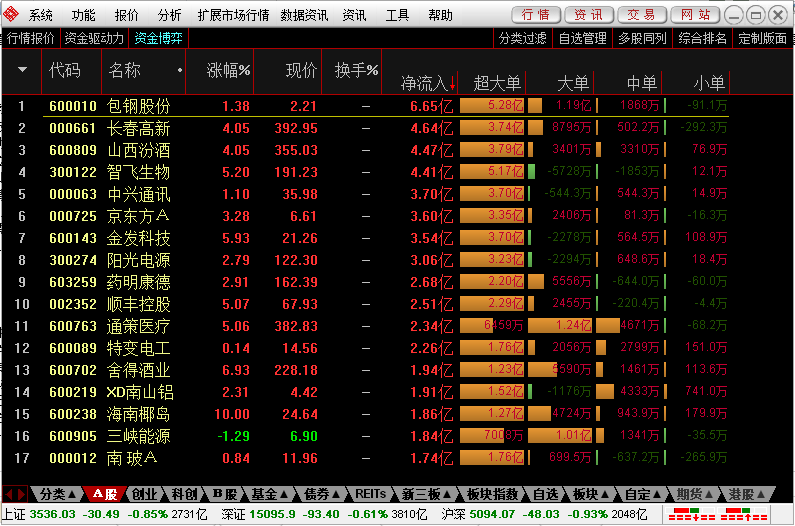Open the 资讯 menu
This screenshot has height=526, width=795.
[354, 15]
